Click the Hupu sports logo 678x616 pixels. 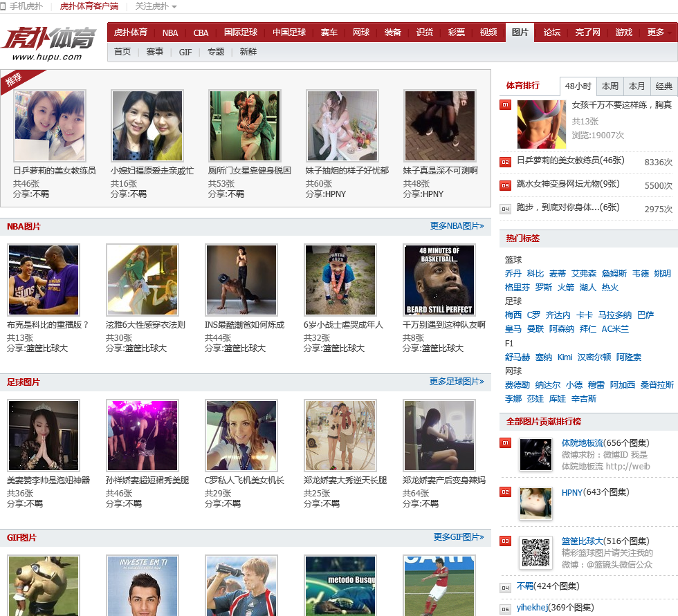pos(48,44)
